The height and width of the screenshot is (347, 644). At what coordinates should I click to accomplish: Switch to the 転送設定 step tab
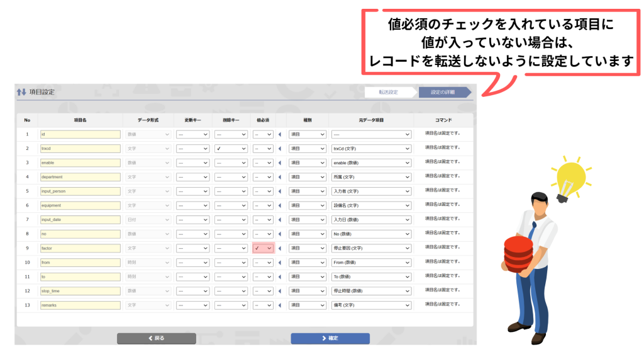coord(389,92)
